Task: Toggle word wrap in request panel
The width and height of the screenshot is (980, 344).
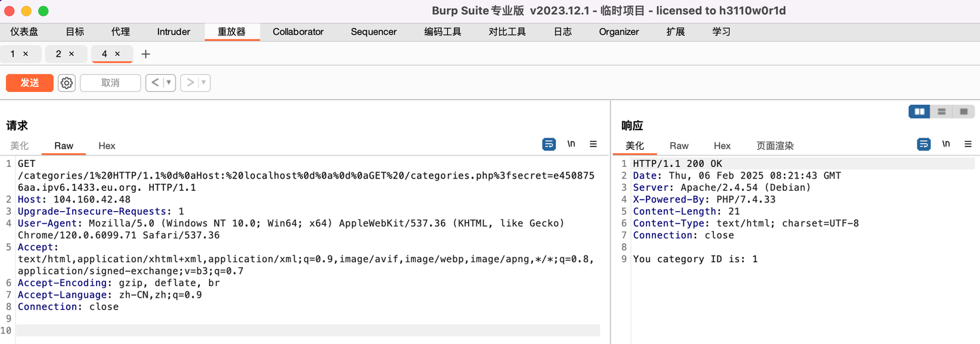Action: point(549,144)
